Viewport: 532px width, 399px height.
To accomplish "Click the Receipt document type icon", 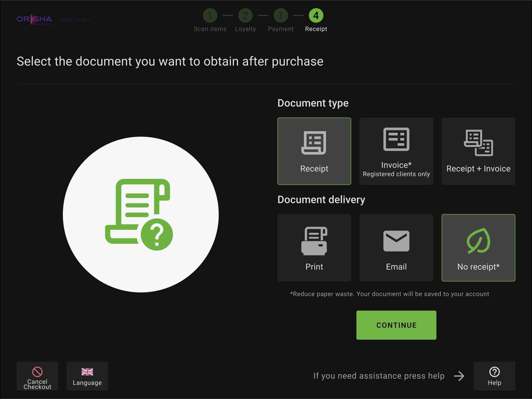I will pyautogui.click(x=314, y=143).
